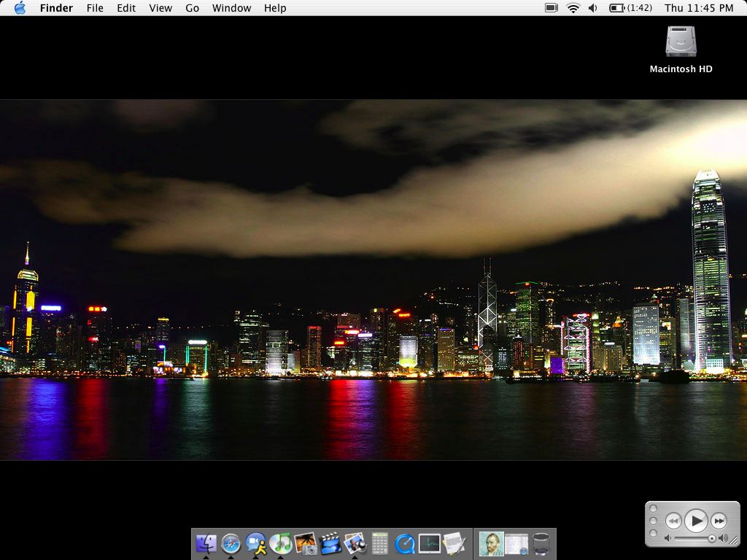Open the Window menu
Image resolution: width=747 pixels, height=560 pixels.
231,8
